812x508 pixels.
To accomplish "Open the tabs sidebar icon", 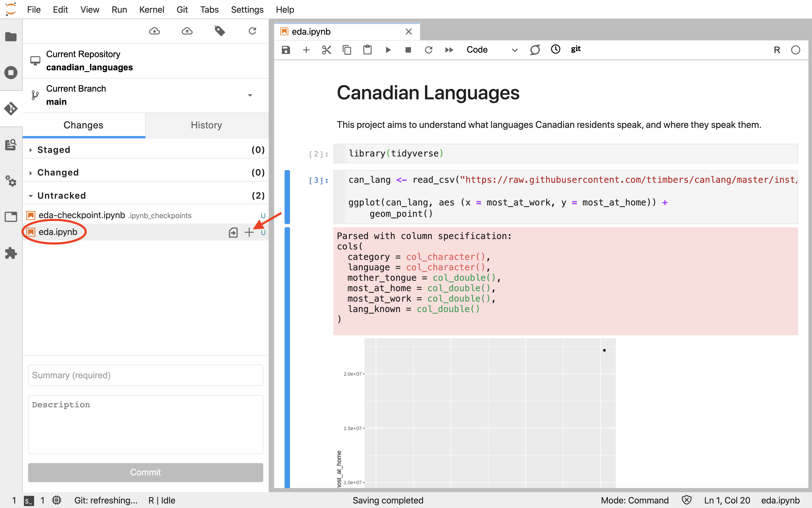I will [11, 217].
